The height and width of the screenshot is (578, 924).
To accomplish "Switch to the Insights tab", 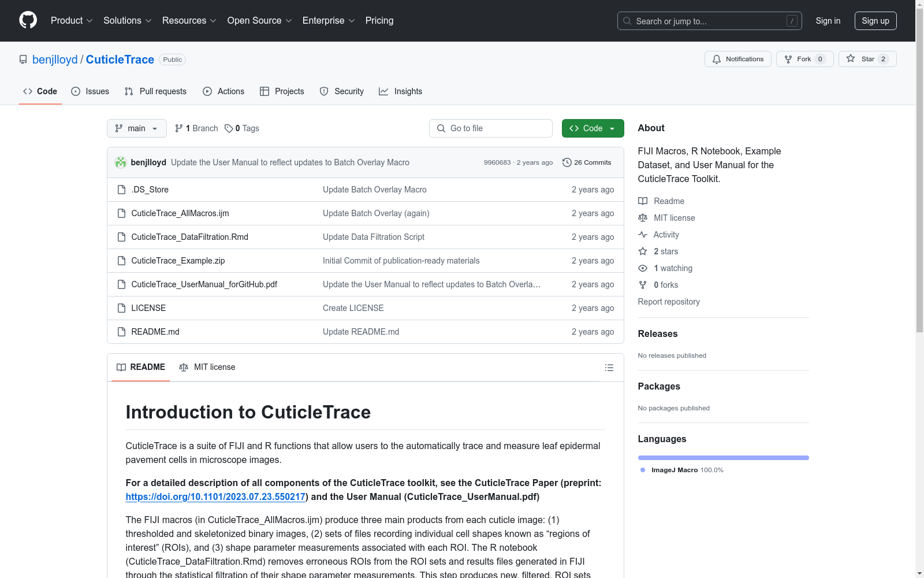I will 400,91.
